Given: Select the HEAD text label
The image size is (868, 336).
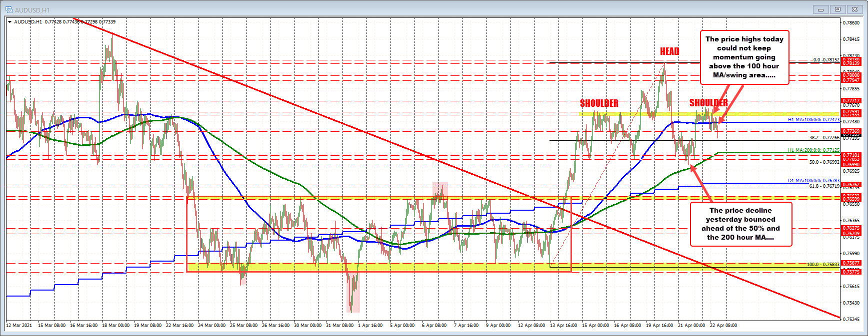Looking at the screenshot, I should pyautogui.click(x=669, y=51).
